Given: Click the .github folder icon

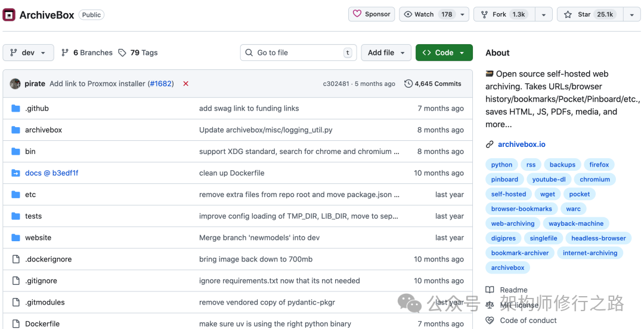Looking at the screenshot, I should click(x=16, y=108).
